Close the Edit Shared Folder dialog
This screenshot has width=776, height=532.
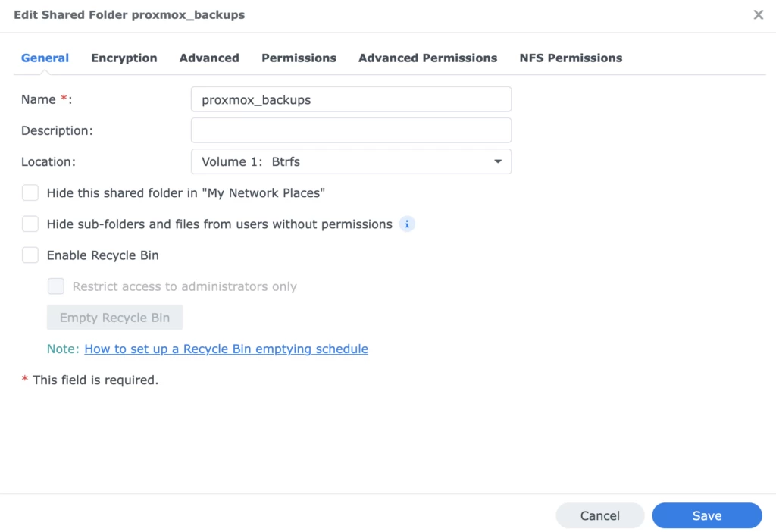coord(758,15)
